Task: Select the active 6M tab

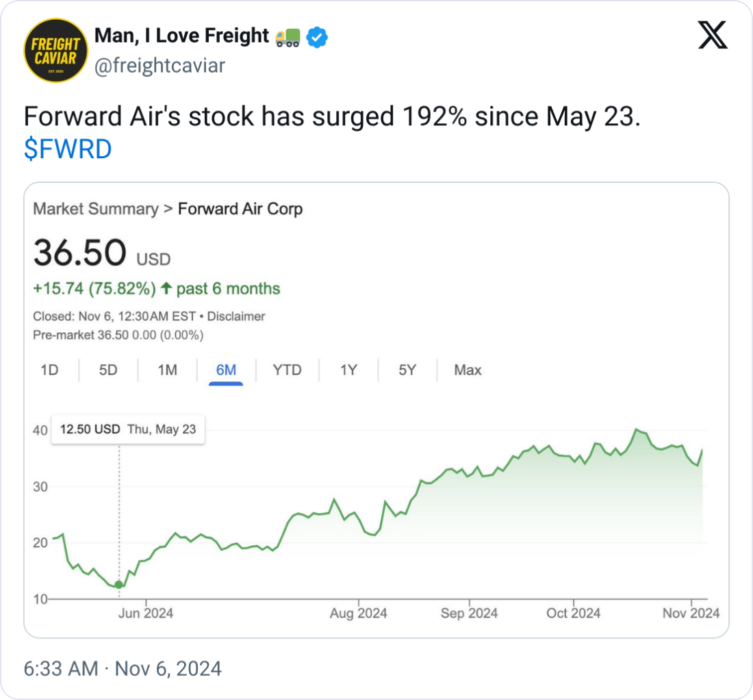Action: tap(226, 370)
